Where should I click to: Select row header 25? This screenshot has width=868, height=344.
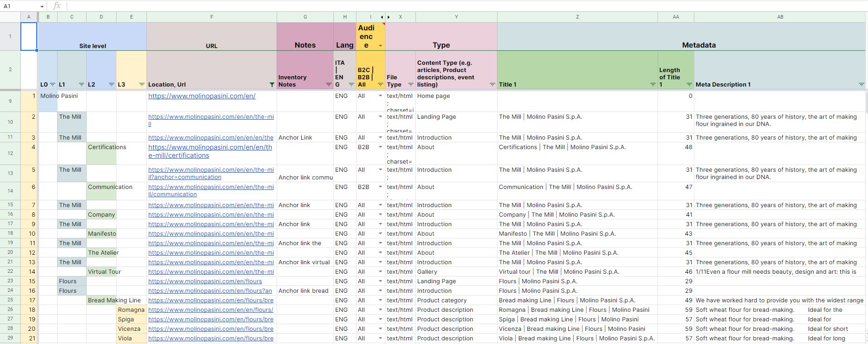point(10,300)
